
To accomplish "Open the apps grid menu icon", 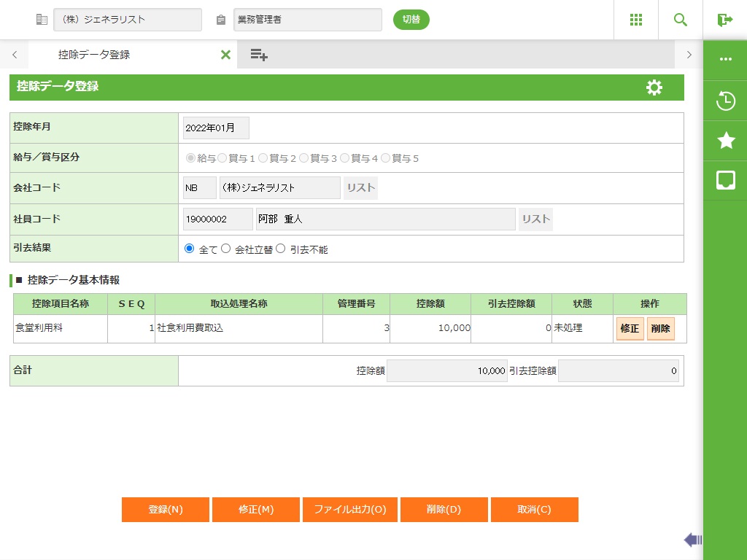I will click(x=635, y=20).
